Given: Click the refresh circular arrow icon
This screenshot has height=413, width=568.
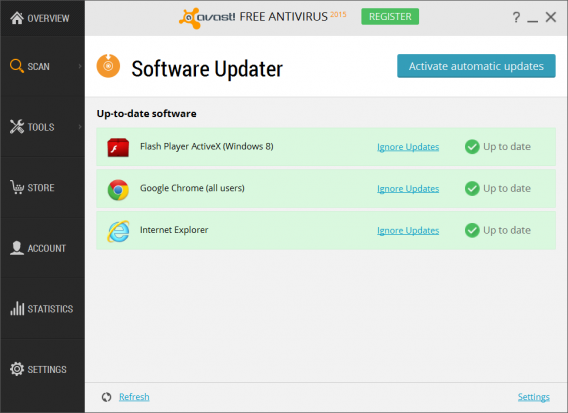Looking at the screenshot, I should click(x=106, y=397).
